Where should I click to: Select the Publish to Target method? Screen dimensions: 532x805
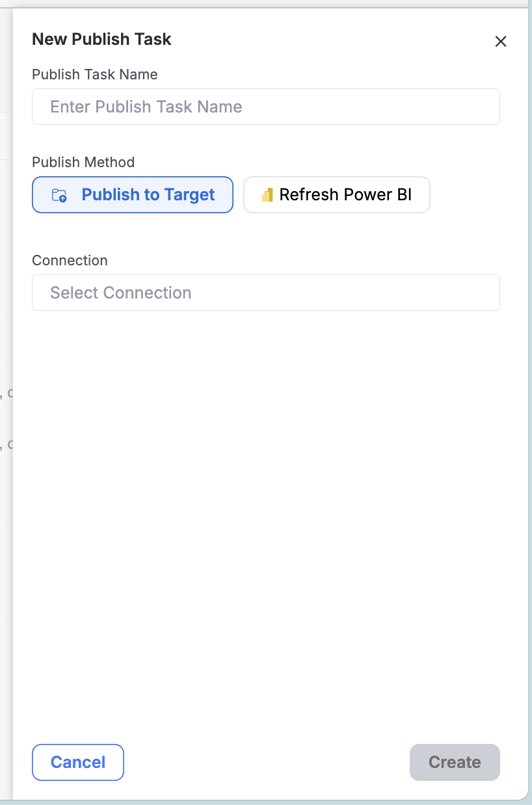[133, 194]
